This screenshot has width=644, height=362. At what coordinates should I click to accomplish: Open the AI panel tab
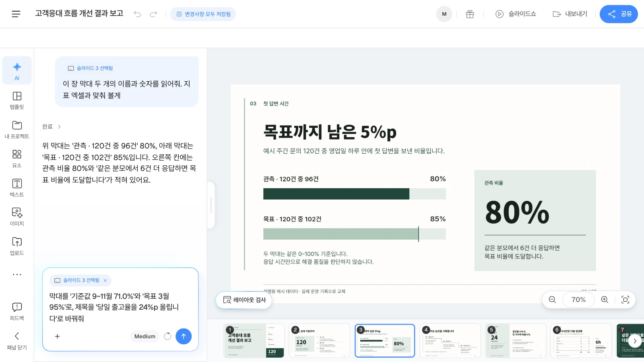pos(17,70)
